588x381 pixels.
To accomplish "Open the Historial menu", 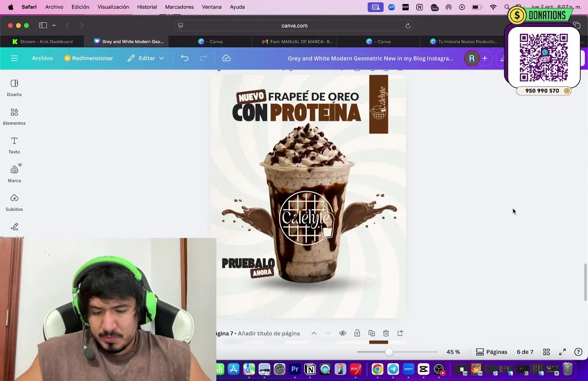I will click(147, 7).
